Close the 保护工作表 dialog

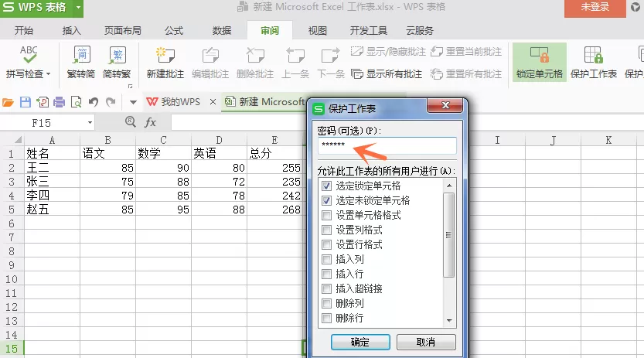click(x=445, y=105)
